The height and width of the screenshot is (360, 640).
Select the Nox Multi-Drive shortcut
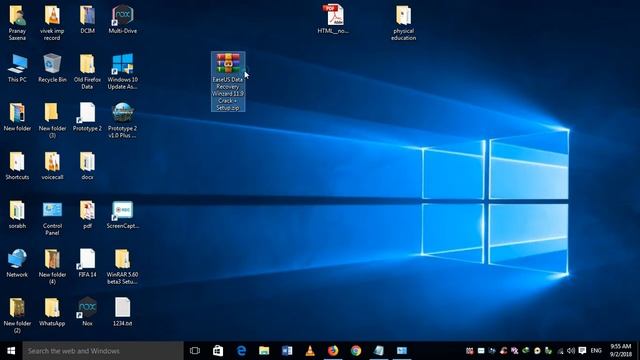pos(122,19)
